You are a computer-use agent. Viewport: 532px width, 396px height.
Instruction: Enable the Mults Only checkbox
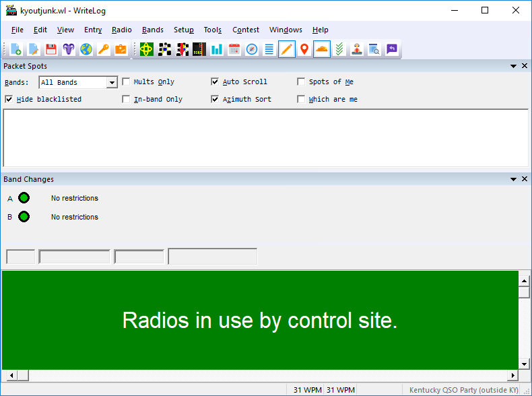[x=126, y=81]
